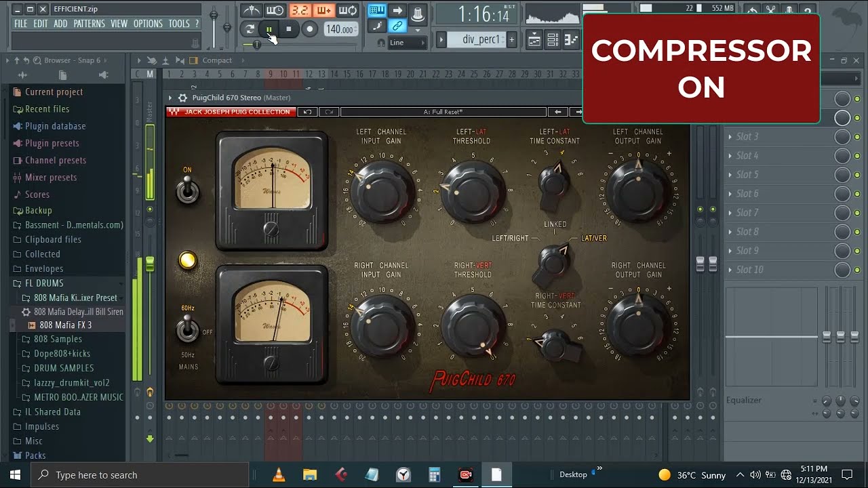Open mixer Compact layout dropdown
Viewport: 868px width, 488px height.
(x=217, y=60)
